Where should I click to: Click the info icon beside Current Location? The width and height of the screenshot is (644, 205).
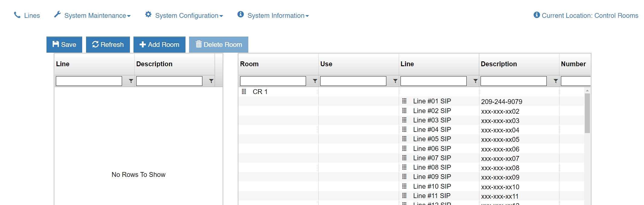[536, 15]
